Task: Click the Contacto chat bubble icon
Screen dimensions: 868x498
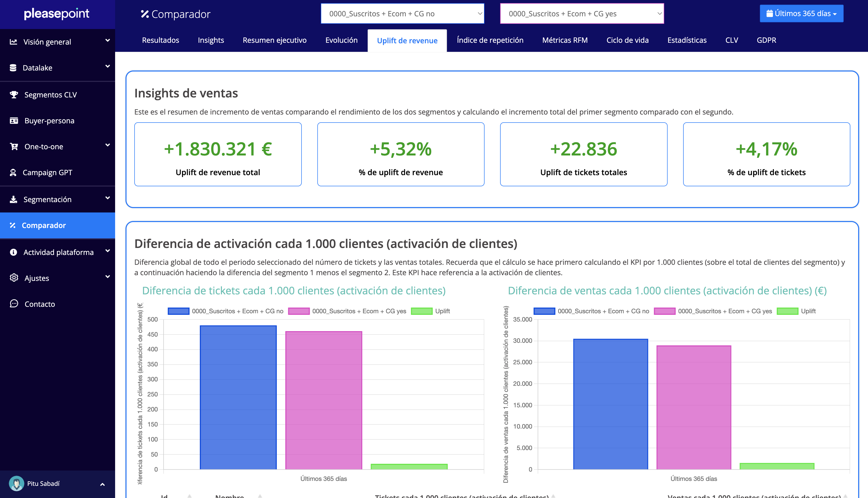Action: 14,304
